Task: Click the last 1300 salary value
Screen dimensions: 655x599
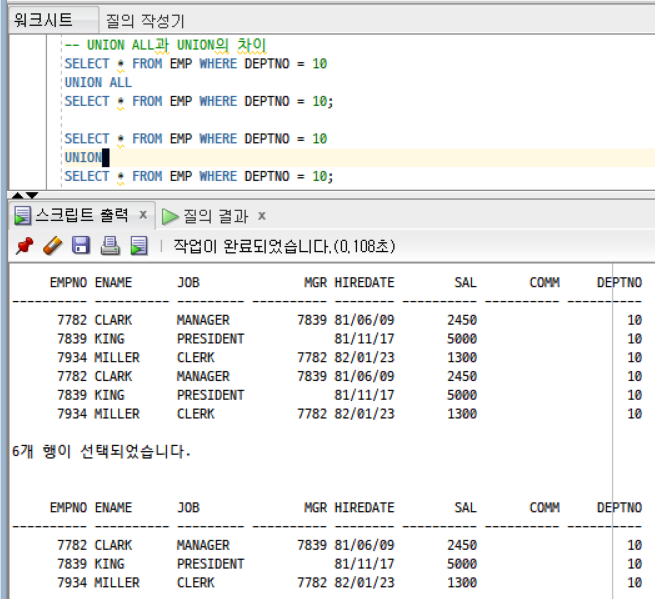Action: click(462, 583)
